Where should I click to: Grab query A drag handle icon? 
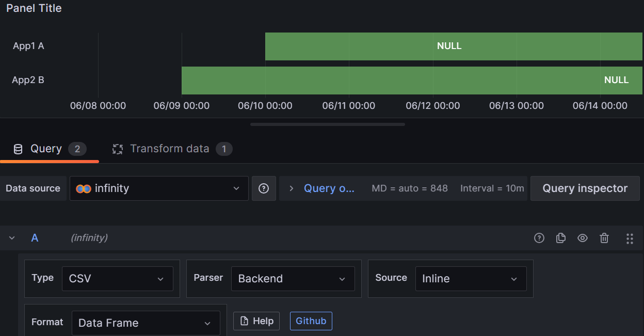click(x=630, y=238)
